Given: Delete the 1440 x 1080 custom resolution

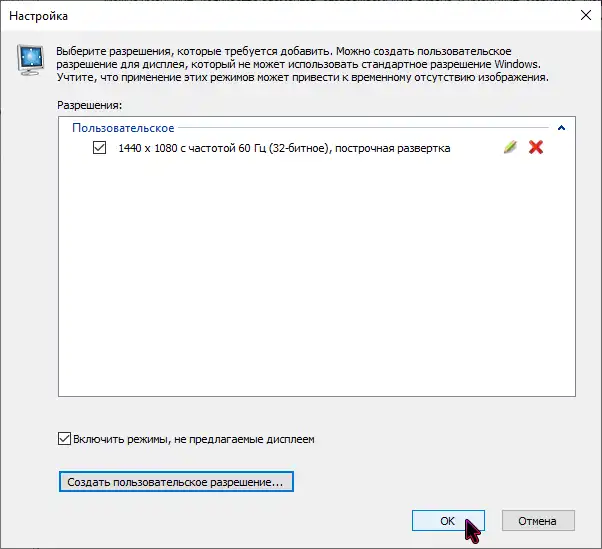Looking at the screenshot, I should click(536, 148).
